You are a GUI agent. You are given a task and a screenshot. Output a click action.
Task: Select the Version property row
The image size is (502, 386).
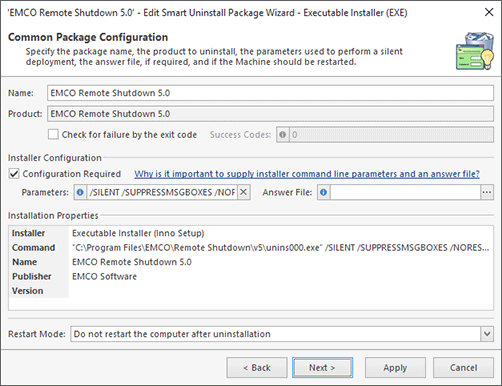[x=251, y=291]
